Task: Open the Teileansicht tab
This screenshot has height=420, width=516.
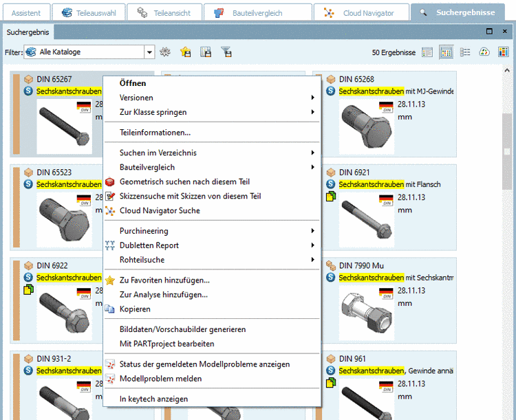Action: [x=164, y=13]
